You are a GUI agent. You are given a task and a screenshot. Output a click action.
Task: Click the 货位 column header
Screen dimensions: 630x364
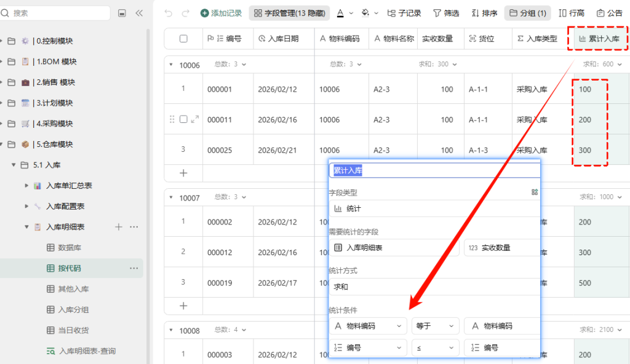(488, 39)
